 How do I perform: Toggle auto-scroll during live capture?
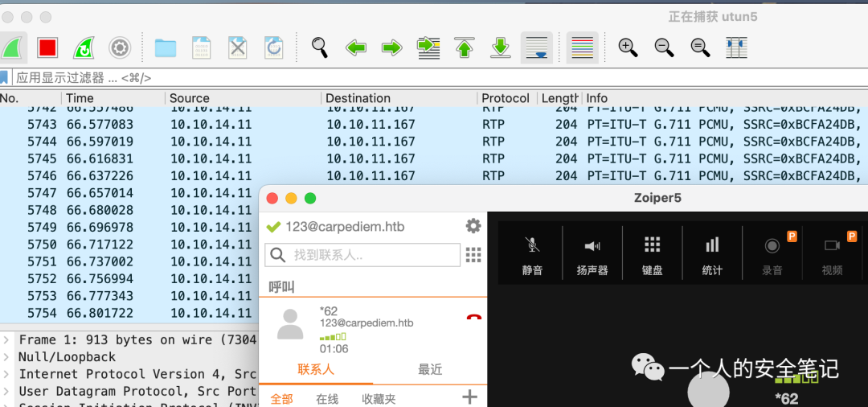tap(536, 47)
